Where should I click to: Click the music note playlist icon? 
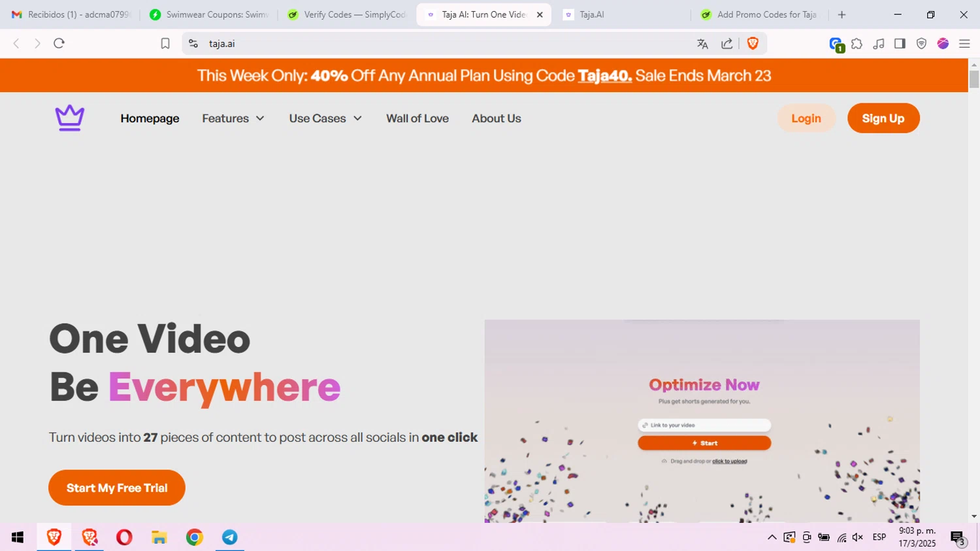879,44
